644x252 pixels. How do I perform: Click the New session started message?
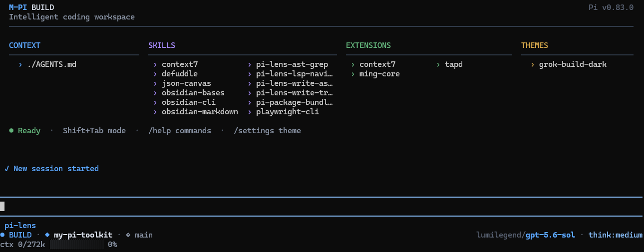(x=56, y=169)
